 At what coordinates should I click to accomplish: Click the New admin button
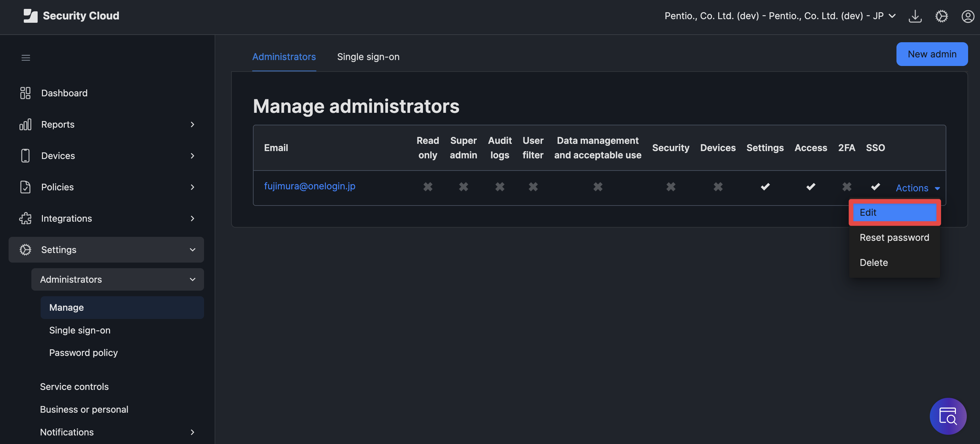[932, 54]
